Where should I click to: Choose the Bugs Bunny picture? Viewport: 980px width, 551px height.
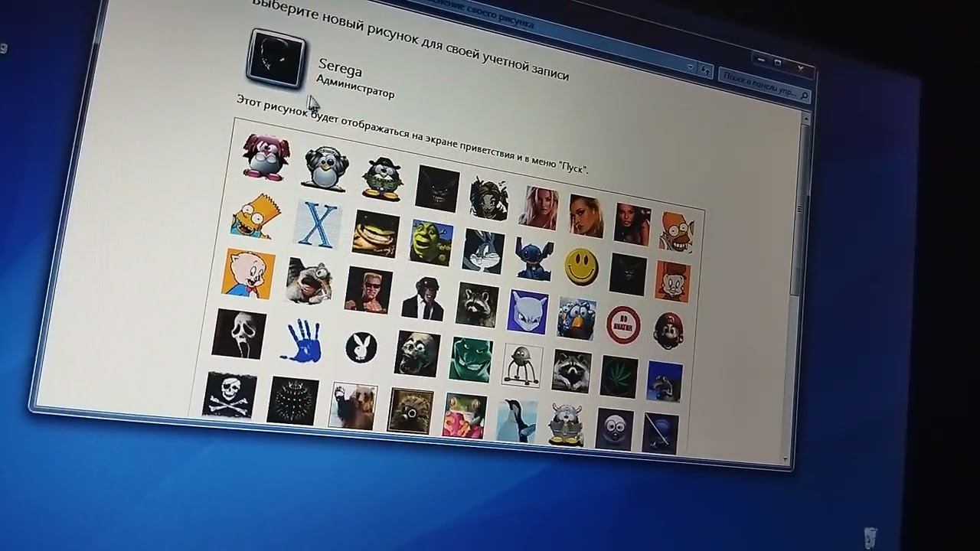(x=483, y=251)
